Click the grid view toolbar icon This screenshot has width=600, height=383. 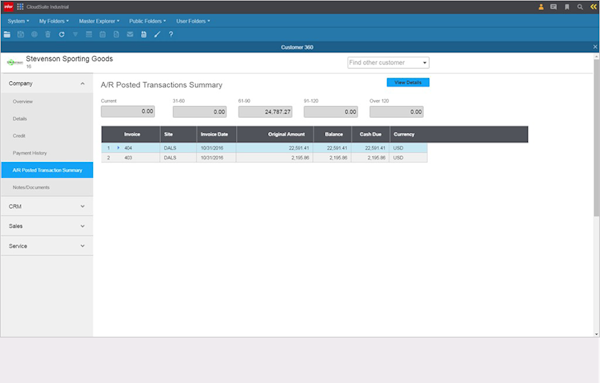[x=89, y=34]
